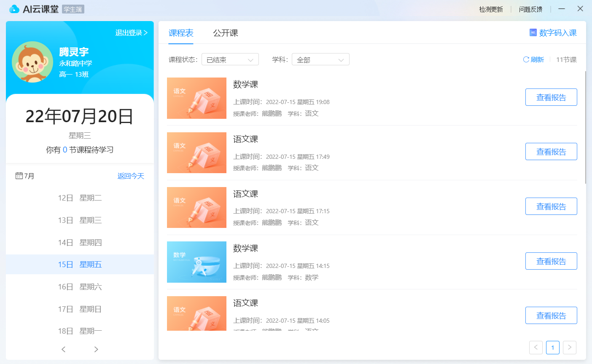The height and width of the screenshot is (364, 592).
Task: Click 退出登录 to log out
Action: click(132, 33)
